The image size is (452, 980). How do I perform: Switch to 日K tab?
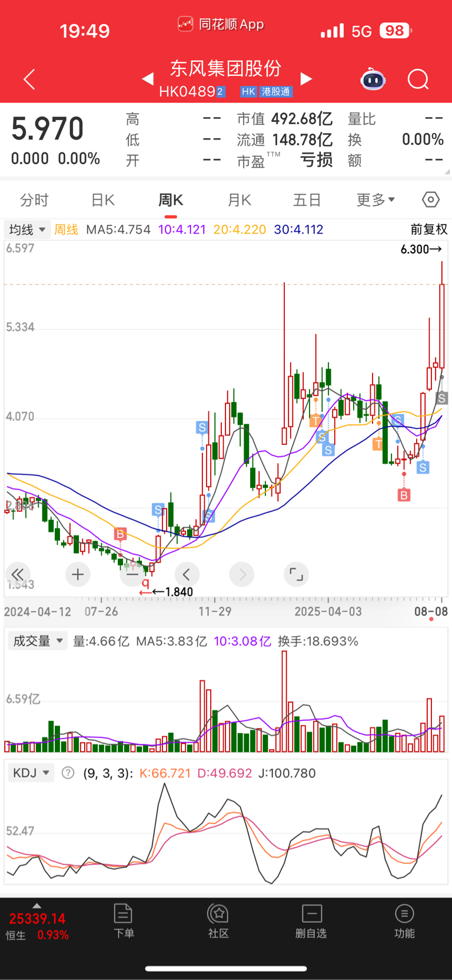click(x=102, y=200)
